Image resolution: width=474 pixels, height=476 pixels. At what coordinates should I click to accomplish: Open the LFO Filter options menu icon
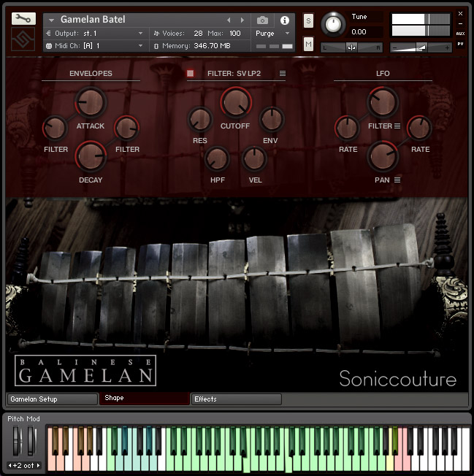point(398,126)
